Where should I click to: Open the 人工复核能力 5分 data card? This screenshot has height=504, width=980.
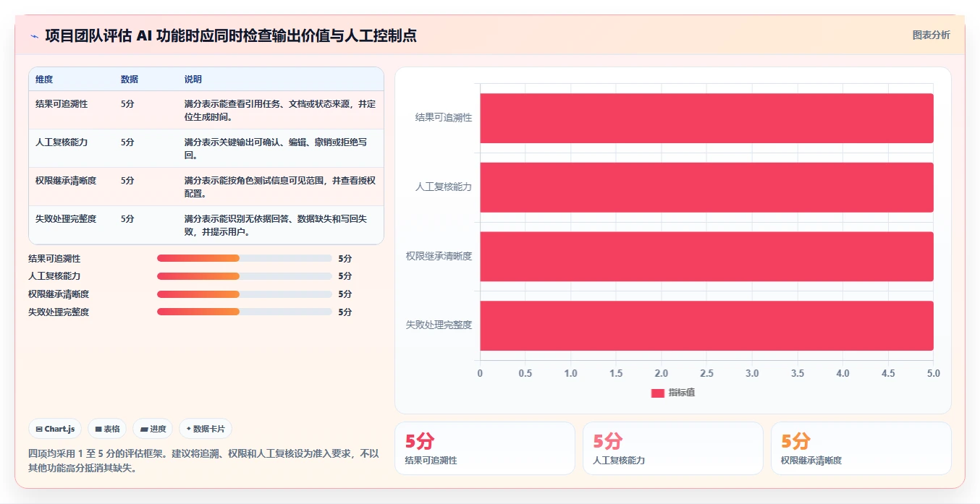(673, 448)
